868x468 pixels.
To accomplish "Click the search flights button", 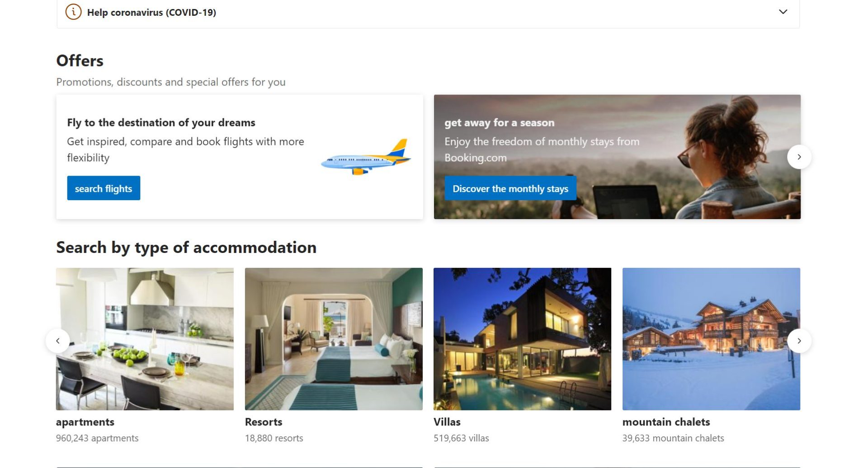I will tap(104, 188).
